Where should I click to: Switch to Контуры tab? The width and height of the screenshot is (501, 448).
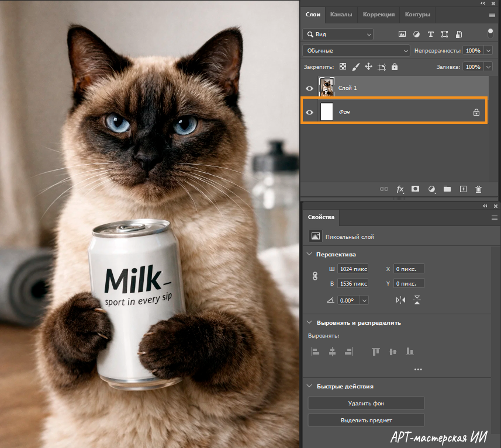417,15
